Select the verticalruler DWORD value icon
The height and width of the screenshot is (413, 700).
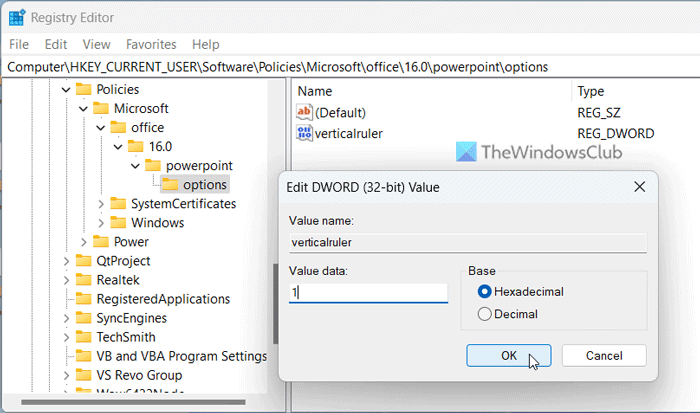305,133
